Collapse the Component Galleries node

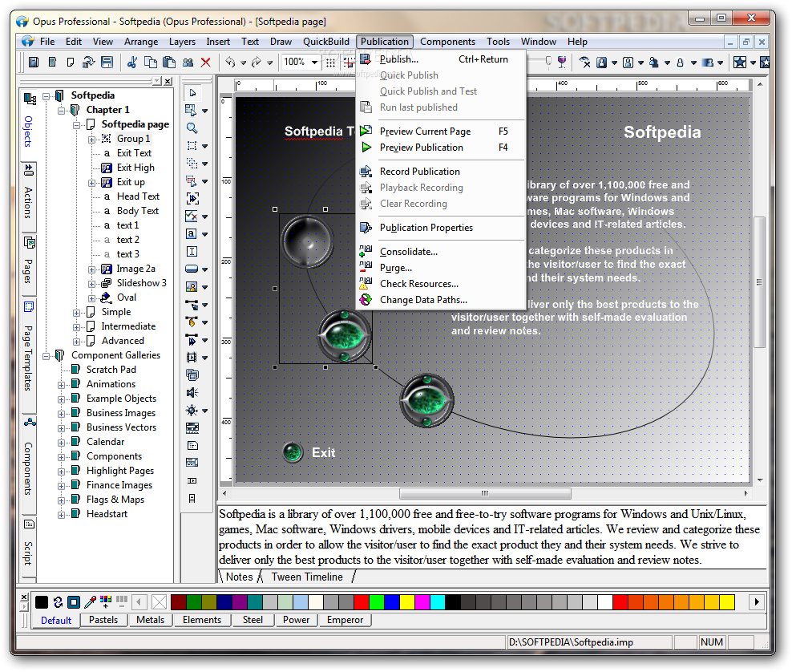(x=46, y=356)
